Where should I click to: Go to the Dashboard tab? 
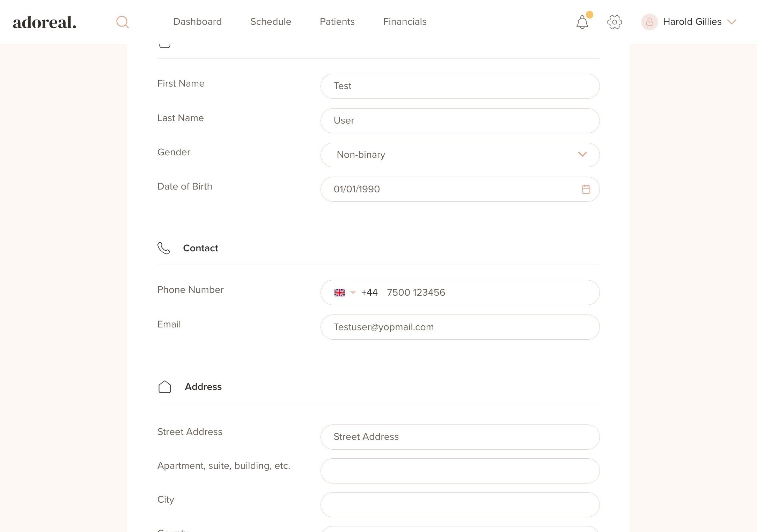(x=197, y=22)
